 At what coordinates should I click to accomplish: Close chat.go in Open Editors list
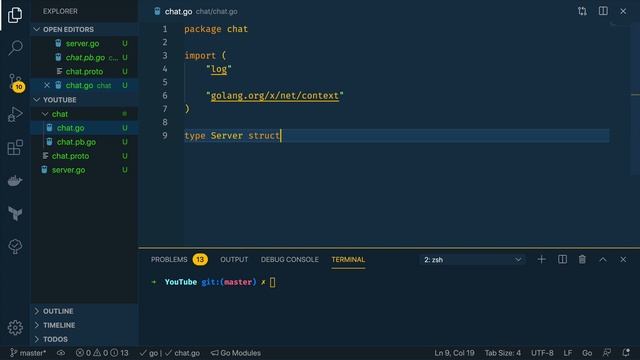tap(47, 85)
